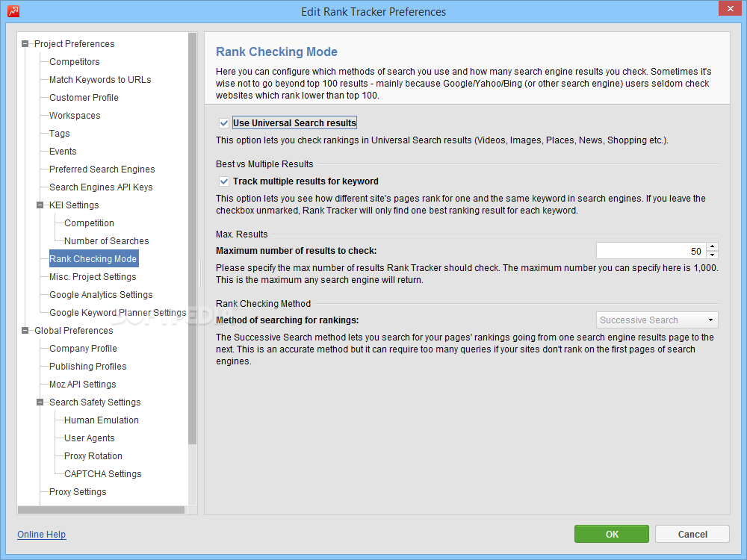Screen dimensions: 747x560
Task: Click the splitter handle between panels
Action: pos(201,273)
